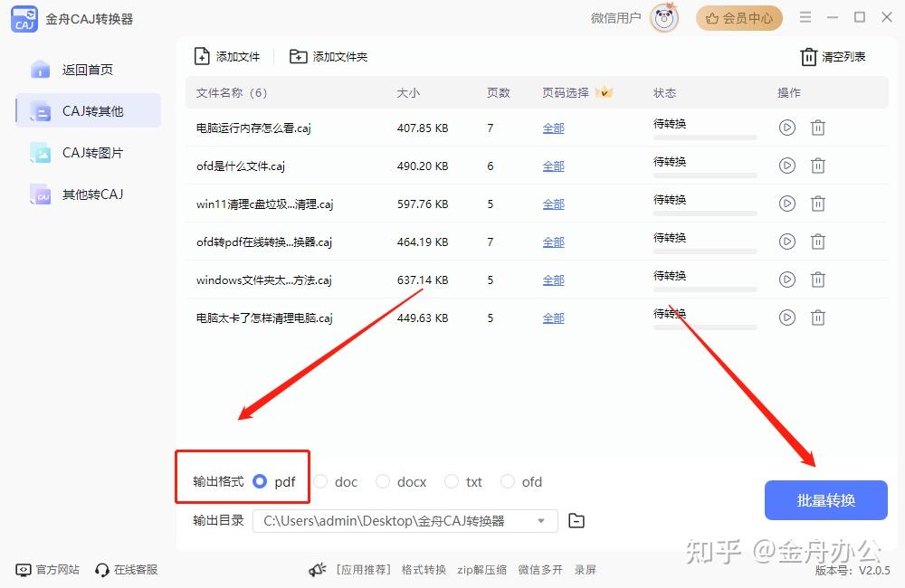Viewport: 905px width, 588px height.
Task: Browse output folder with folder icon
Action: pyautogui.click(x=576, y=521)
